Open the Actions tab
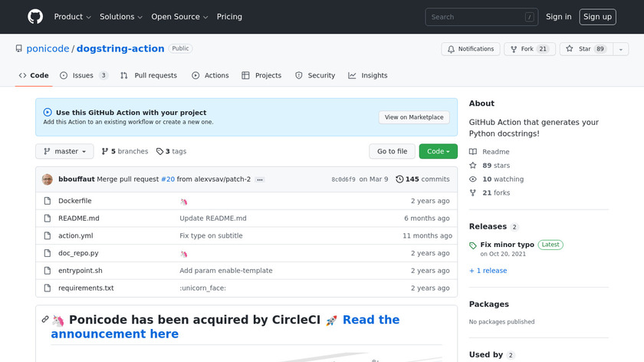This screenshot has width=644, height=362. click(x=210, y=75)
